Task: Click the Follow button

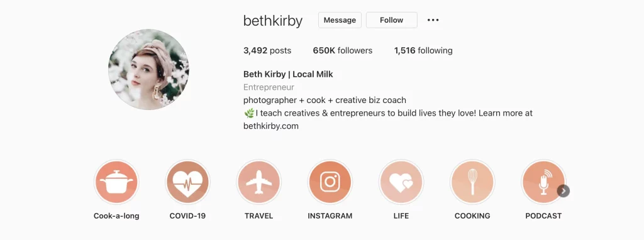Action: coord(391,20)
